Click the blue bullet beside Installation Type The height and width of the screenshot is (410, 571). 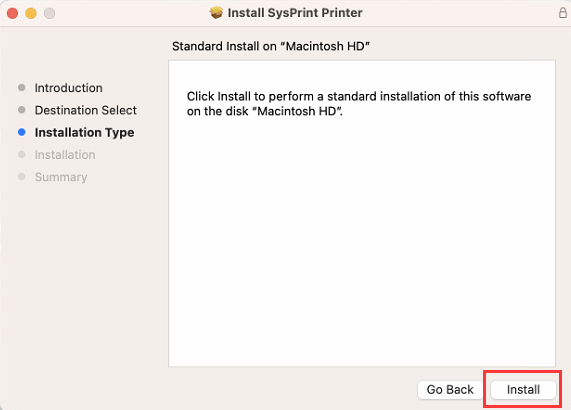click(21, 132)
